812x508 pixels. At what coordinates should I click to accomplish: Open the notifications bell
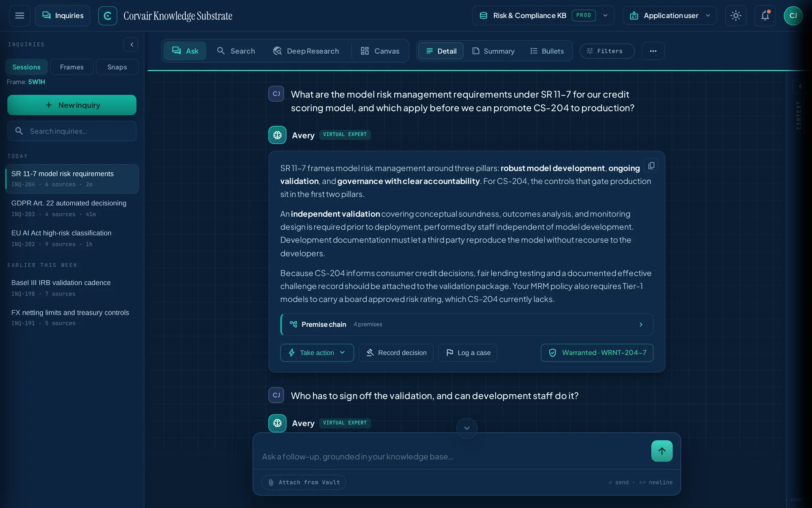click(765, 16)
